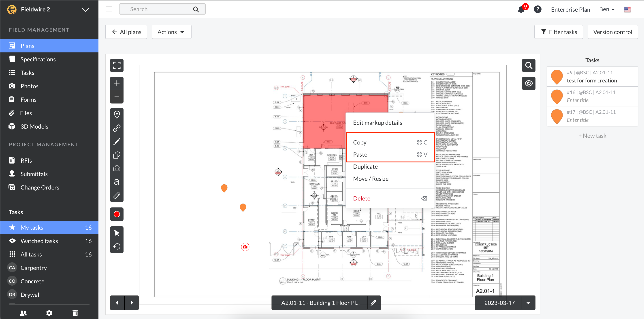The height and width of the screenshot is (319, 644).
Task: Click the top Search input field
Action: click(160, 9)
